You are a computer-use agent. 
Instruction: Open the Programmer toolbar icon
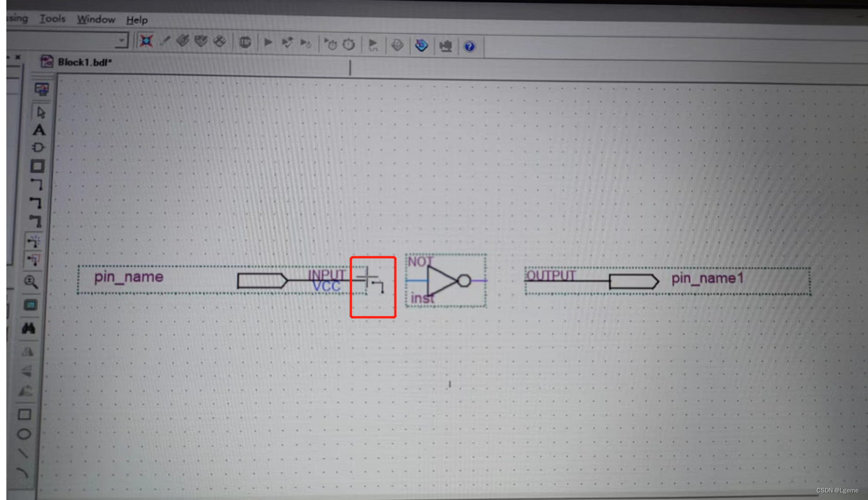click(446, 46)
